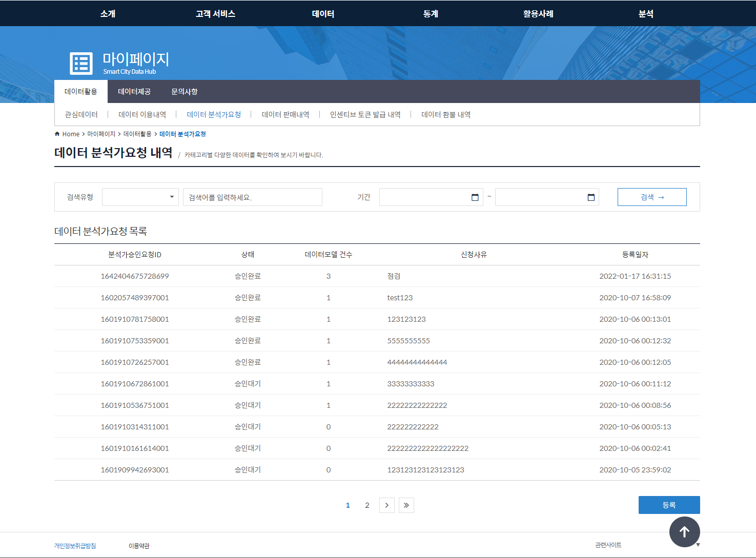Switch to the 문의사항 tab
This screenshot has width=756, height=558.
click(x=184, y=92)
